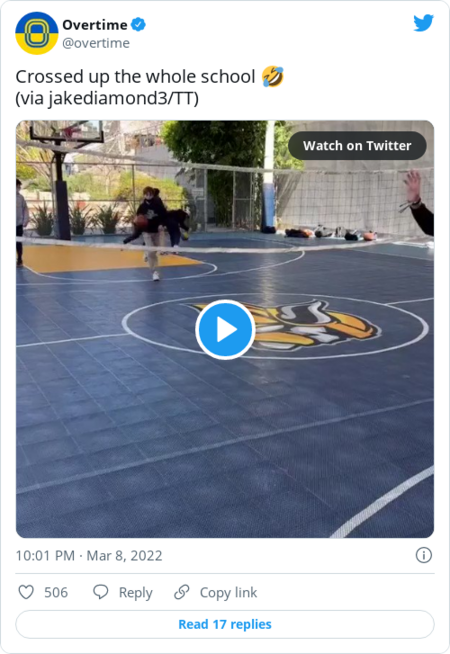Image resolution: width=450 pixels, height=654 pixels.
Task: Click the Reply label
Action: 136,593
